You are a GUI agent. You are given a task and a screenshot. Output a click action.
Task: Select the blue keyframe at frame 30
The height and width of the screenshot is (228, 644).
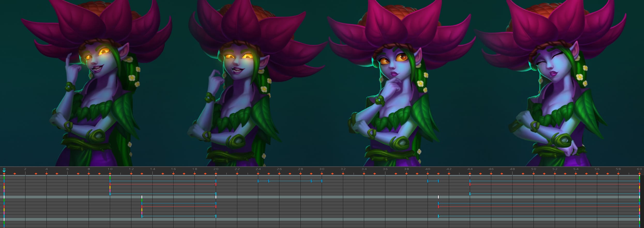coord(322,181)
